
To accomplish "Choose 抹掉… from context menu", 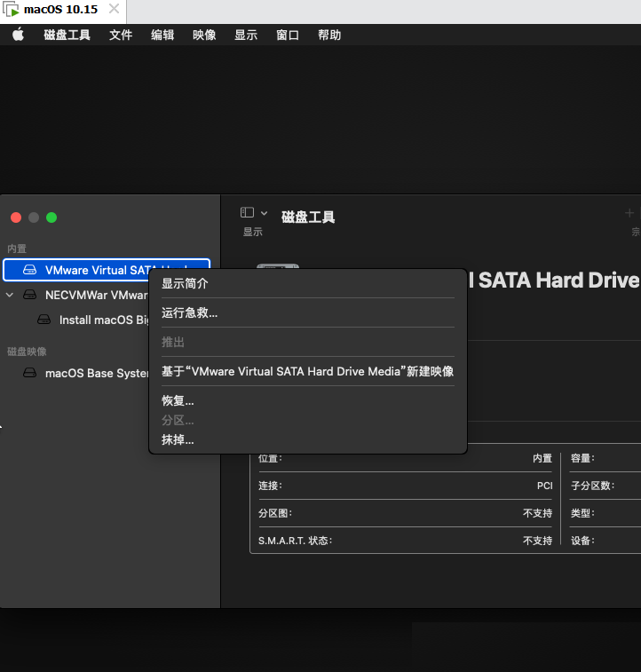I will pos(308,439).
